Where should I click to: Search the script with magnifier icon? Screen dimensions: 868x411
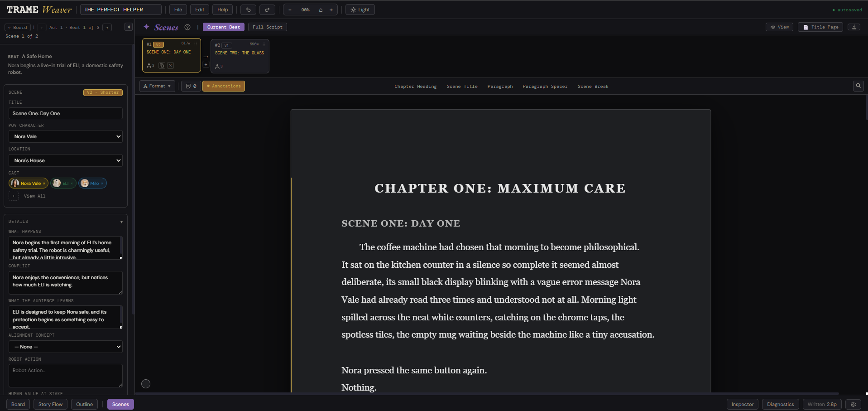pyautogui.click(x=858, y=86)
